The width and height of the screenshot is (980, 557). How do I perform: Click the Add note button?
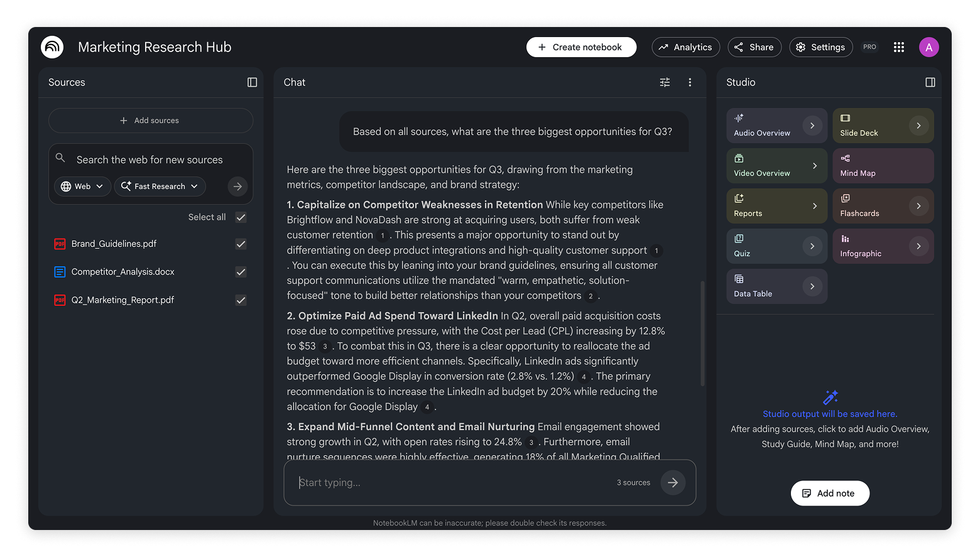[x=830, y=493]
